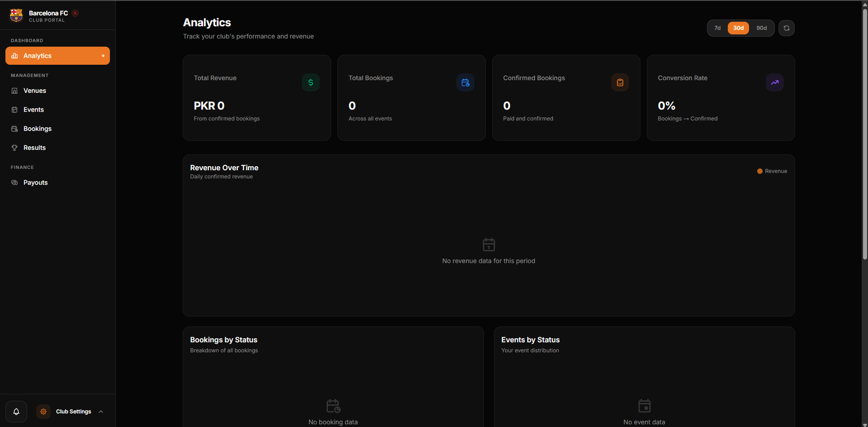The image size is (868, 427).
Task: Click the blue calendar Total Bookings icon
Action: 465,82
